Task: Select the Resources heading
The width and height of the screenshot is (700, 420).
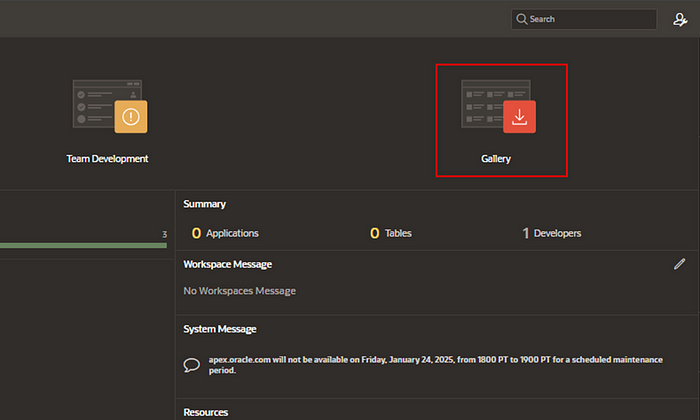Action: click(x=206, y=412)
